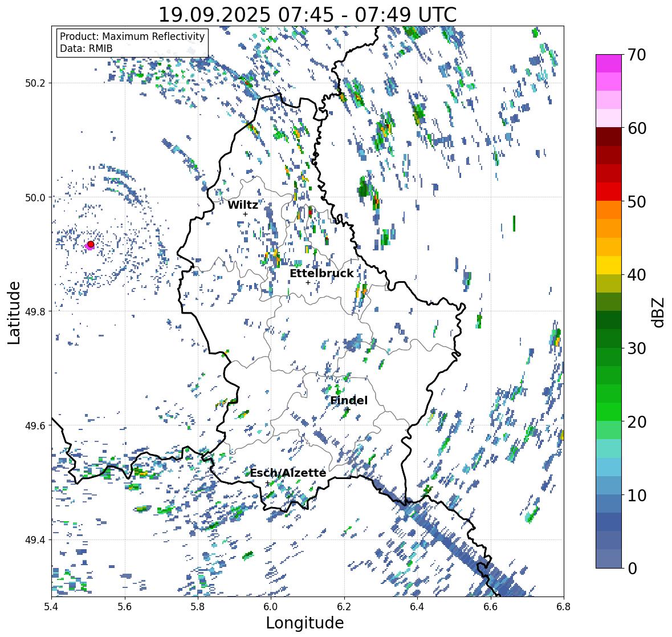Click the Findel location label

pos(349,400)
